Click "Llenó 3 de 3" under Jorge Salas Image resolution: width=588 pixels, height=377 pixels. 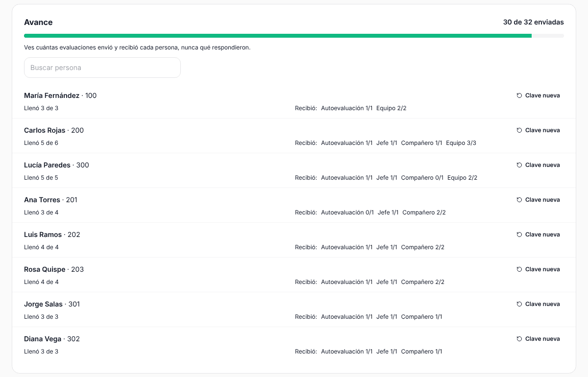pyautogui.click(x=41, y=317)
